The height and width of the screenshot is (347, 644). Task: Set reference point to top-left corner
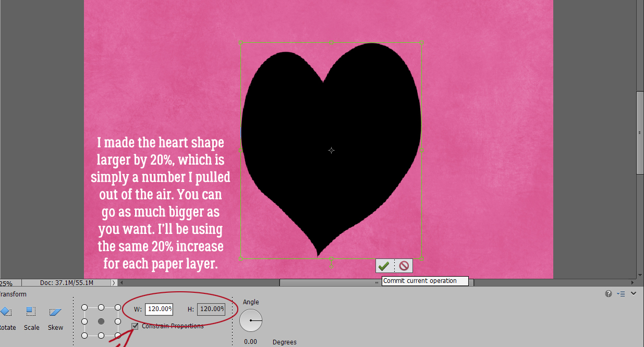84,307
